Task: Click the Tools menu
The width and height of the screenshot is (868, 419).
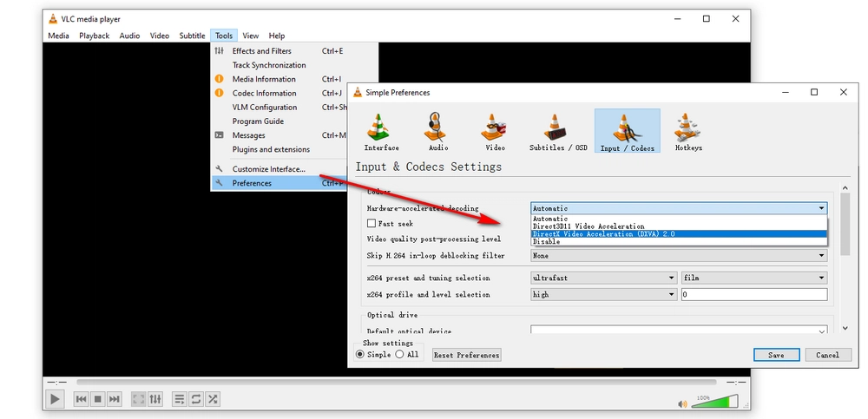Action: (224, 36)
